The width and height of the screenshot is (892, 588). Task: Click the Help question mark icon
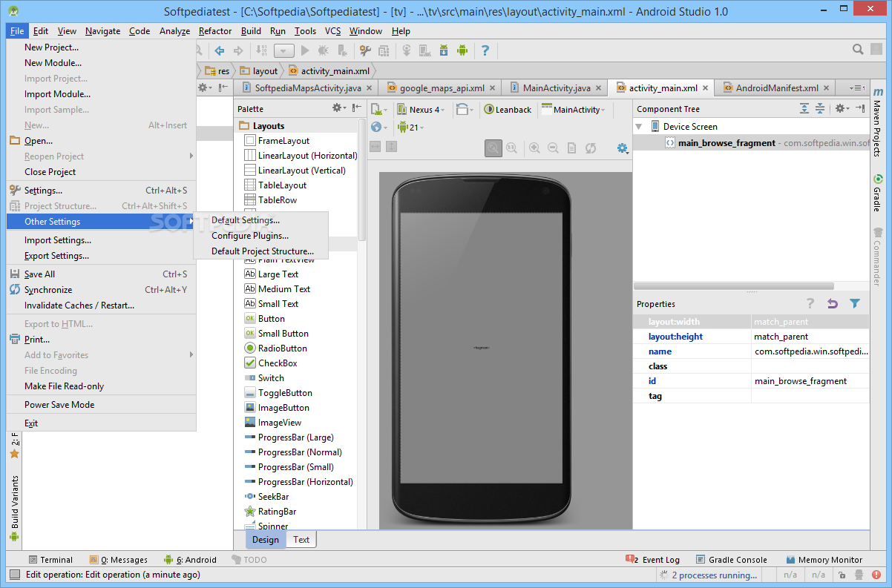tap(485, 50)
